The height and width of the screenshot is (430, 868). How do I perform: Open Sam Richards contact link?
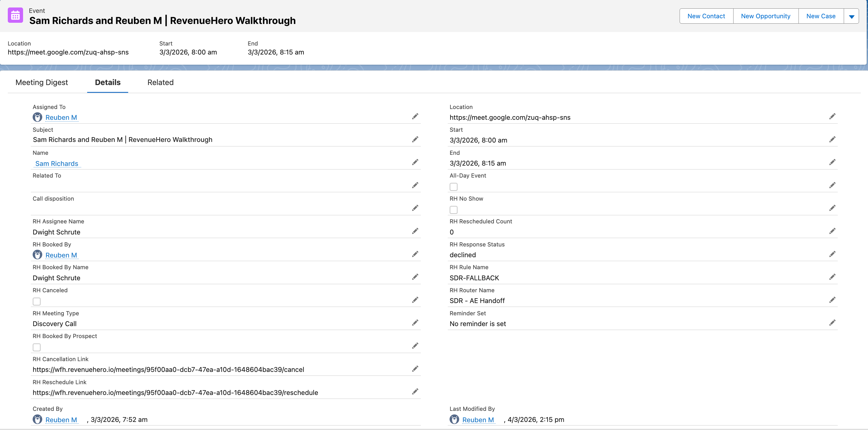click(x=57, y=163)
